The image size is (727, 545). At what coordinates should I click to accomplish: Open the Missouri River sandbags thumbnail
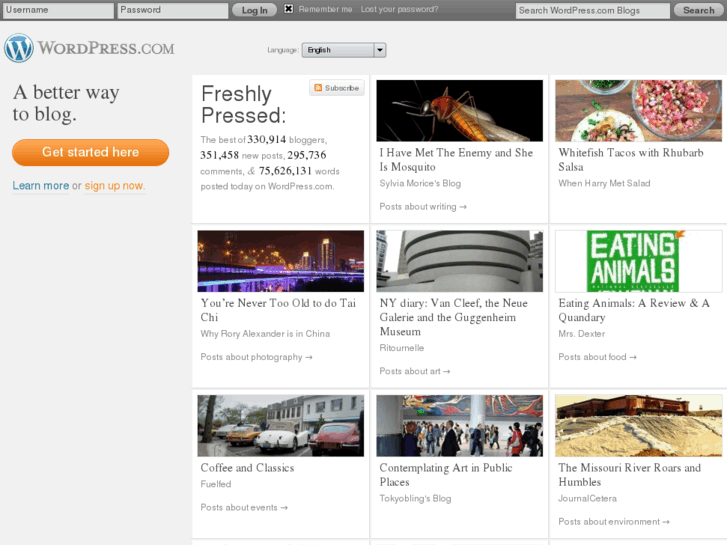(638, 426)
